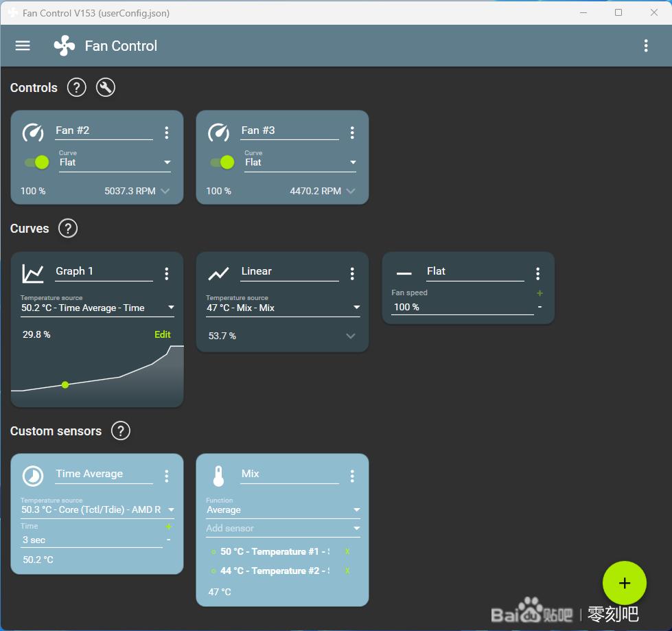Click the Fan Control fan logo
The height and width of the screenshot is (631, 672).
65,45
